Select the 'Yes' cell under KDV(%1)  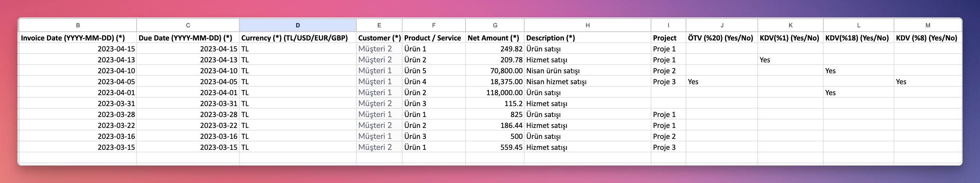coord(790,60)
